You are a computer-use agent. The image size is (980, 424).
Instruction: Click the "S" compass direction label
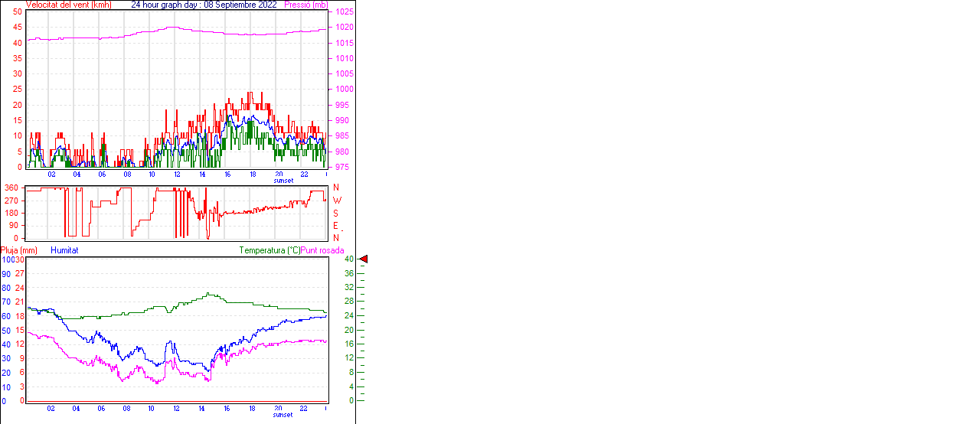(x=336, y=213)
